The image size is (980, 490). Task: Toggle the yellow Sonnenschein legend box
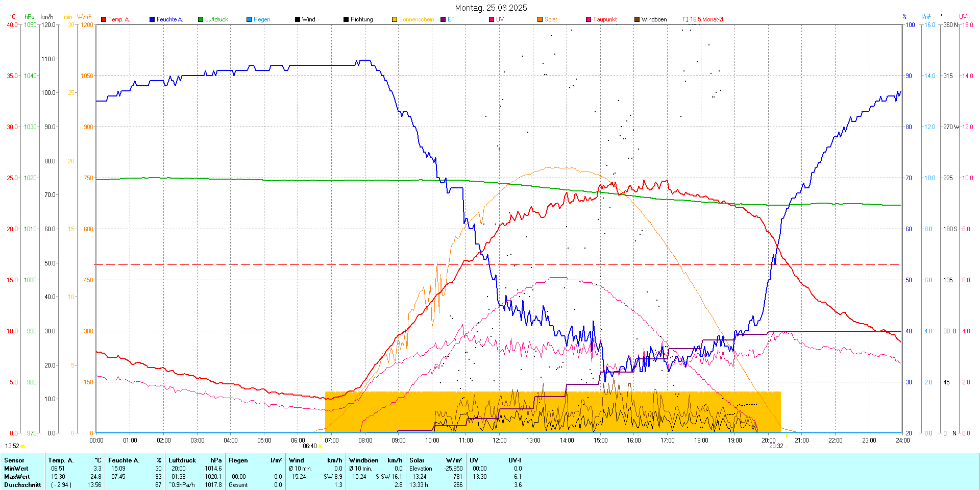395,19
